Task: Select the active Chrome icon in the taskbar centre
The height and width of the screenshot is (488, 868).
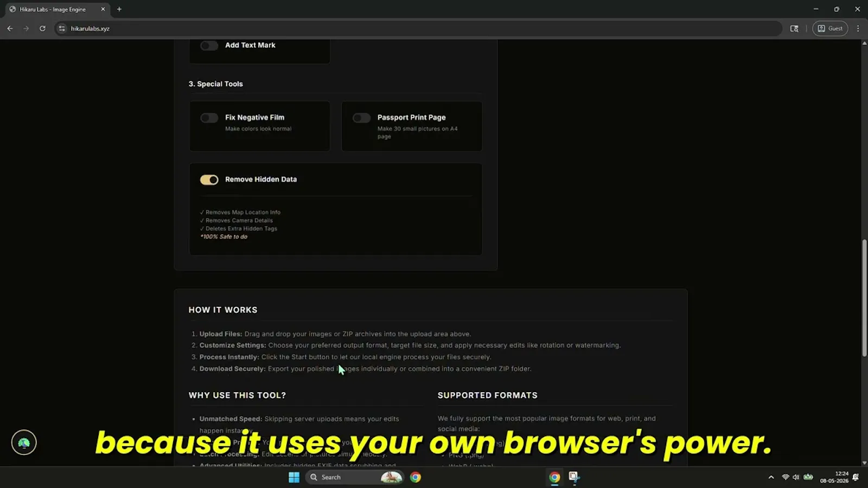Action: tap(554, 477)
